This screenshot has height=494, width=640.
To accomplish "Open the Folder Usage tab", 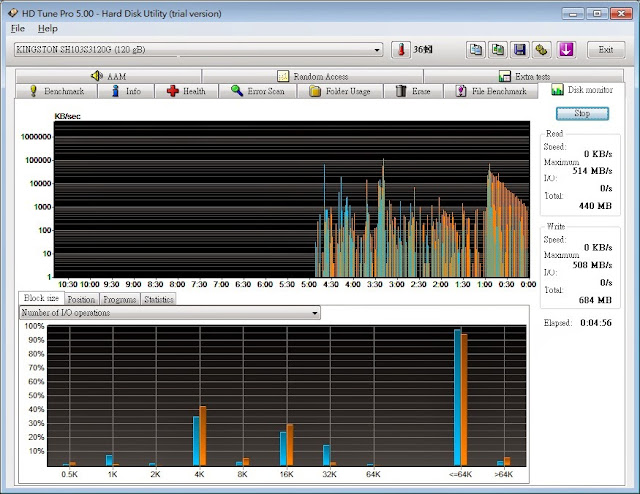I will [x=340, y=91].
